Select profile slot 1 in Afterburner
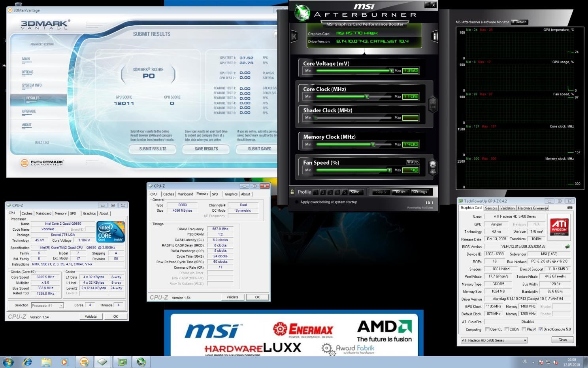This screenshot has width=588, height=368. tap(315, 192)
